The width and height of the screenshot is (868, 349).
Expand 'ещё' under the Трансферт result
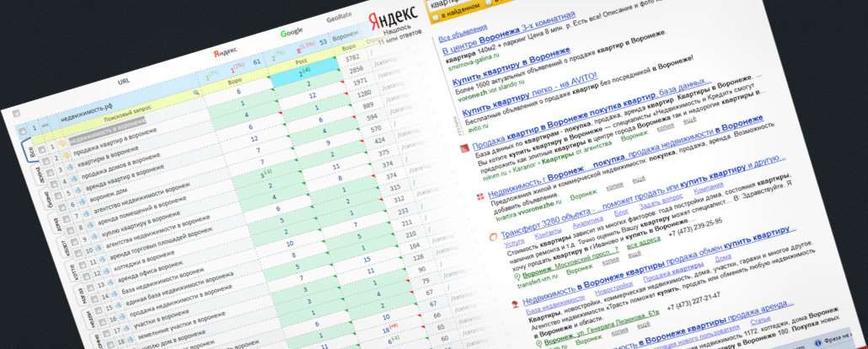635,253
